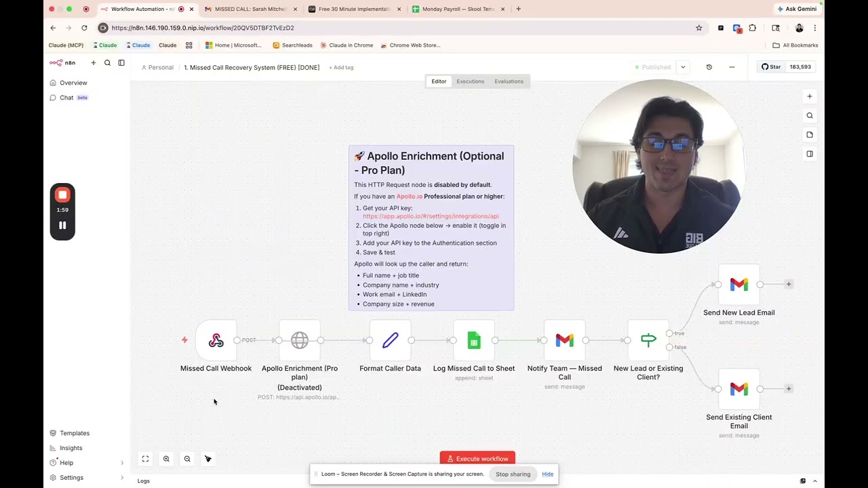Open the Claude (MCP) bookmark
Image resolution: width=868 pixels, height=488 pixels.
tap(66, 45)
